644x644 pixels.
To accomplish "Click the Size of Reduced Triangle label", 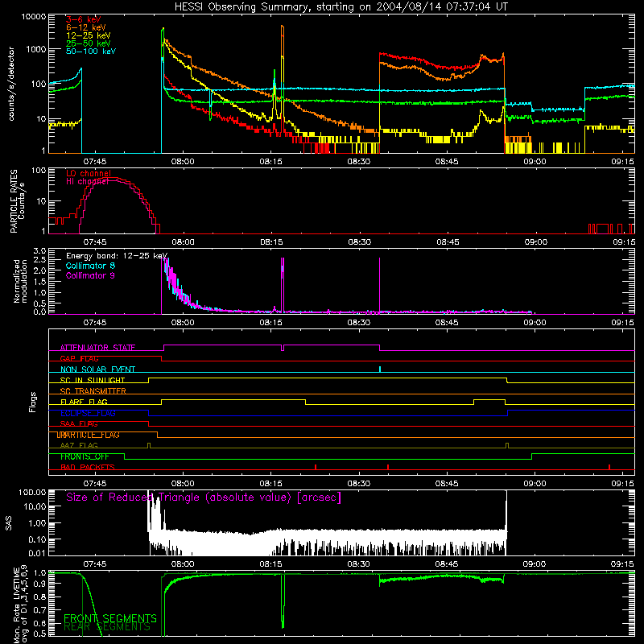I will [x=204, y=497].
